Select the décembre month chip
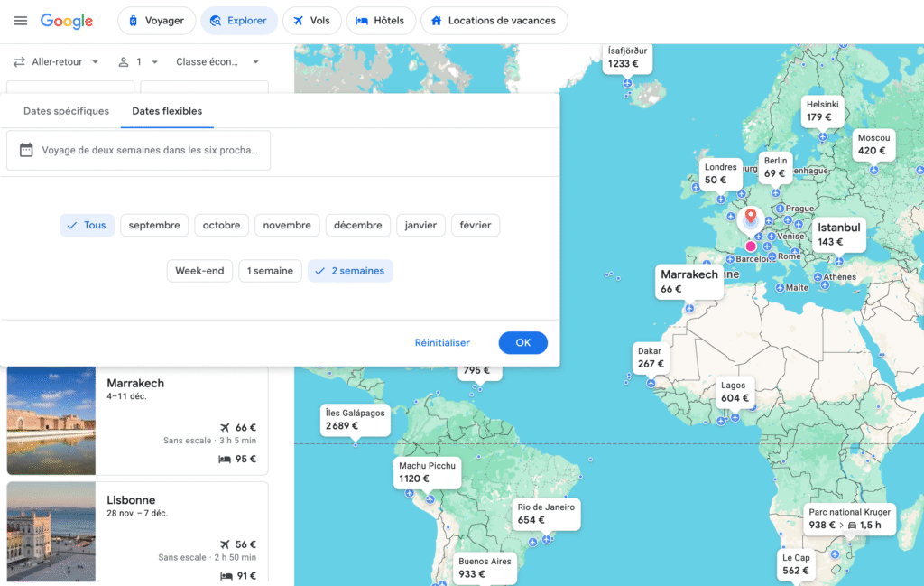This screenshot has width=924, height=586. 357,225
